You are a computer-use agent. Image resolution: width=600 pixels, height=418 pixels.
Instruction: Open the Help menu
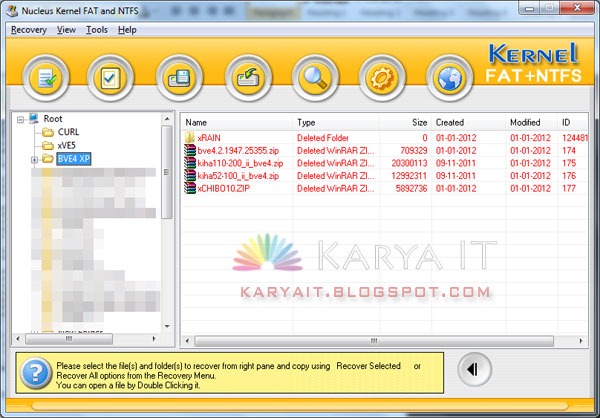click(x=127, y=30)
